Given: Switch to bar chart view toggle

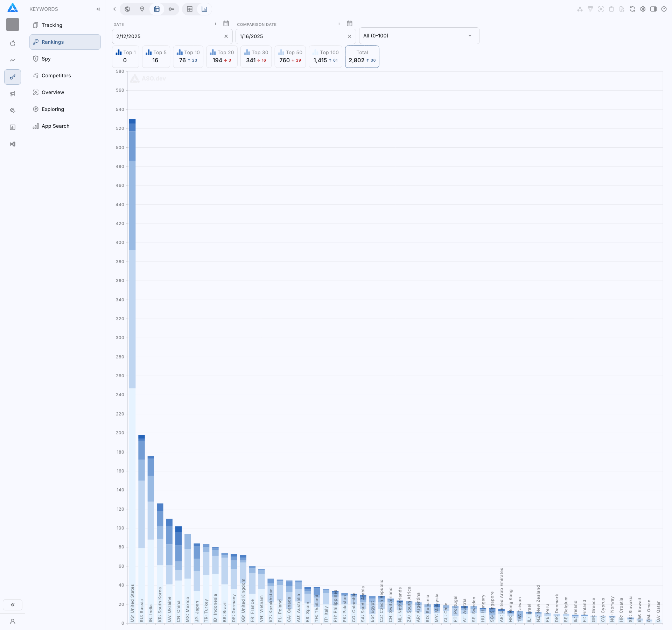Looking at the screenshot, I should click(x=204, y=9).
